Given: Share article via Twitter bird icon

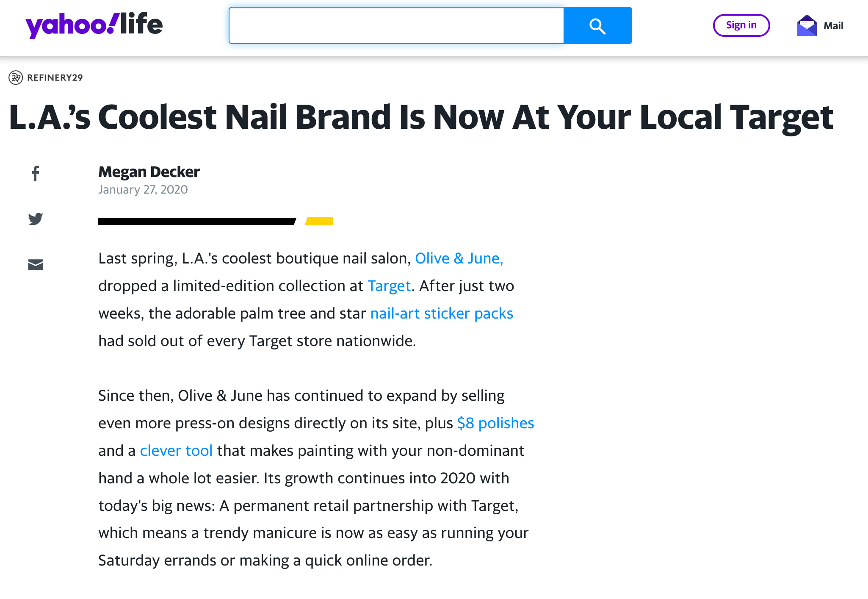Looking at the screenshot, I should (x=36, y=219).
